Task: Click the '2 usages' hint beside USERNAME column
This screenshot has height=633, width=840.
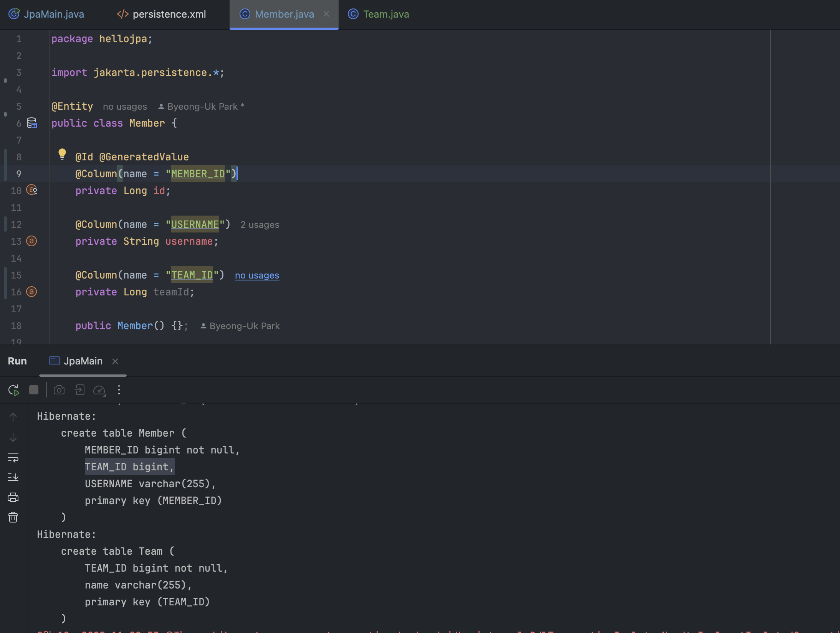Action: (x=260, y=225)
